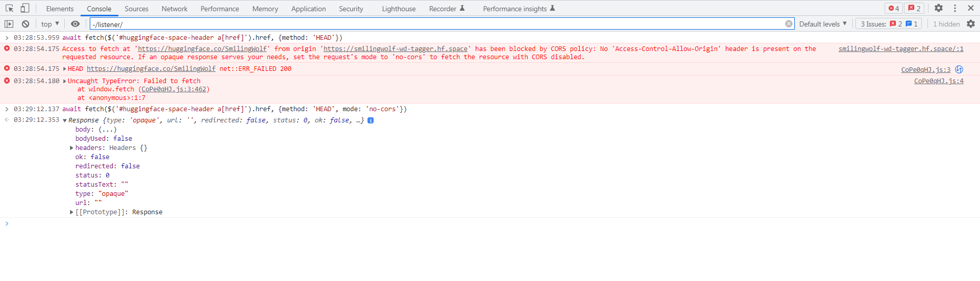Switch to the Sources tab
Image resolution: width=980 pixels, height=281 pixels.
coord(136,9)
